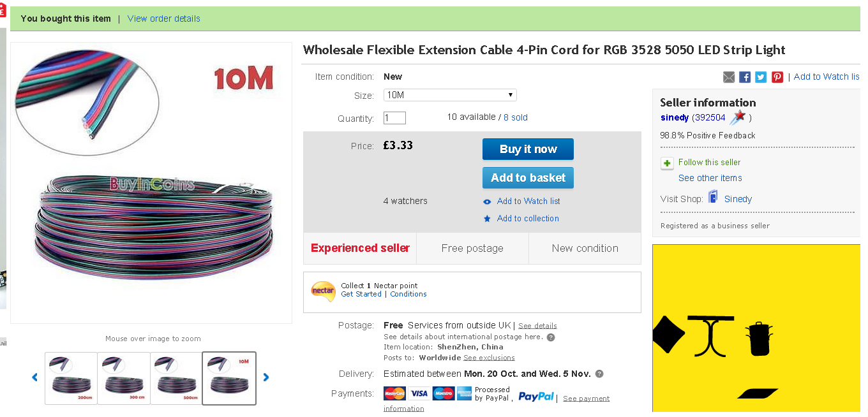Viewport: 868px width, 417px height.
Task: Pin item with Pinterest icon
Action: click(x=777, y=77)
